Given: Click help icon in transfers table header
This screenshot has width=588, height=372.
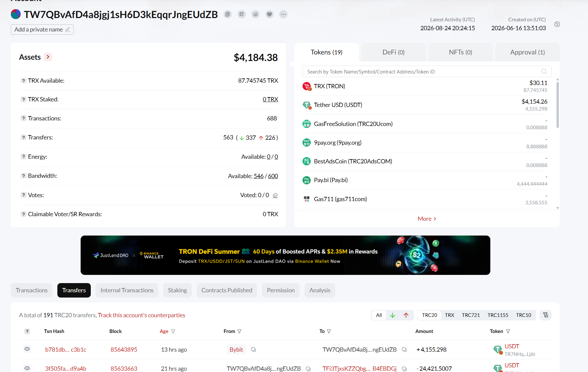Looking at the screenshot, I should (27, 331).
